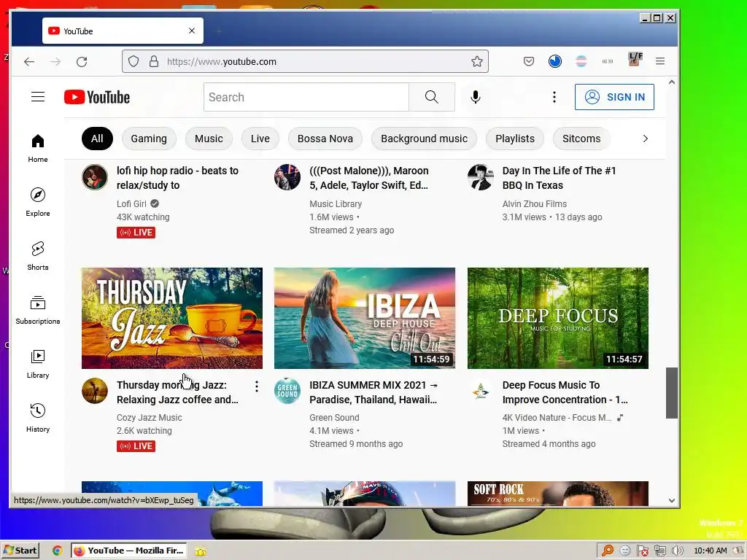The width and height of the screenshot is (747, 560).
Task: Select the Sitcoms filter chip
Action: tap(581, 139)
